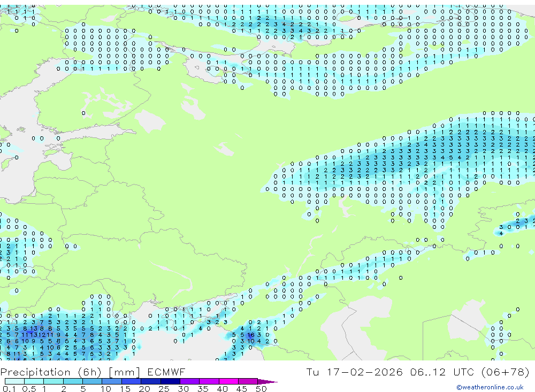Click the 0.1–0.5 mm legend color swatch
This screenshot has height=392, width=535.
click(x=14, y=381)
